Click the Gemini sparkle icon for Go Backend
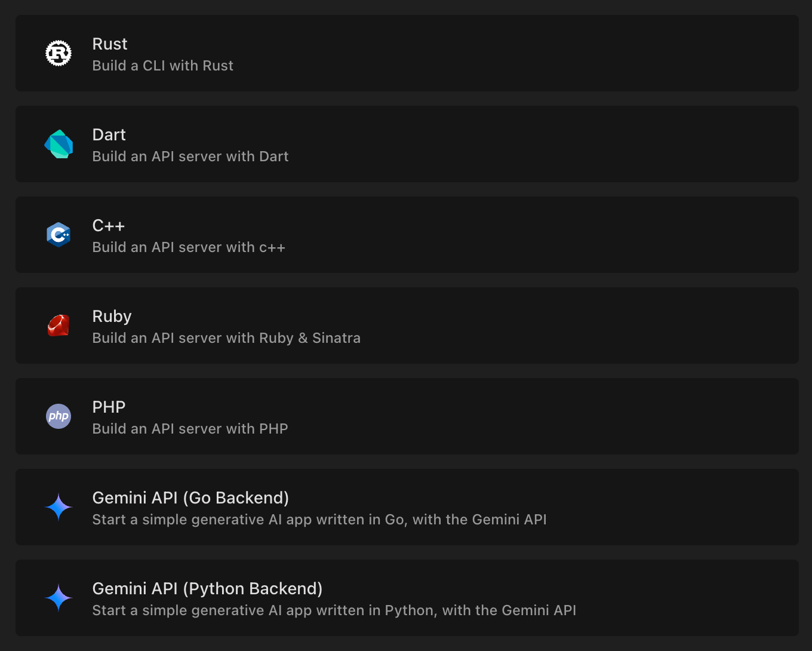 (x=59, y=507)
